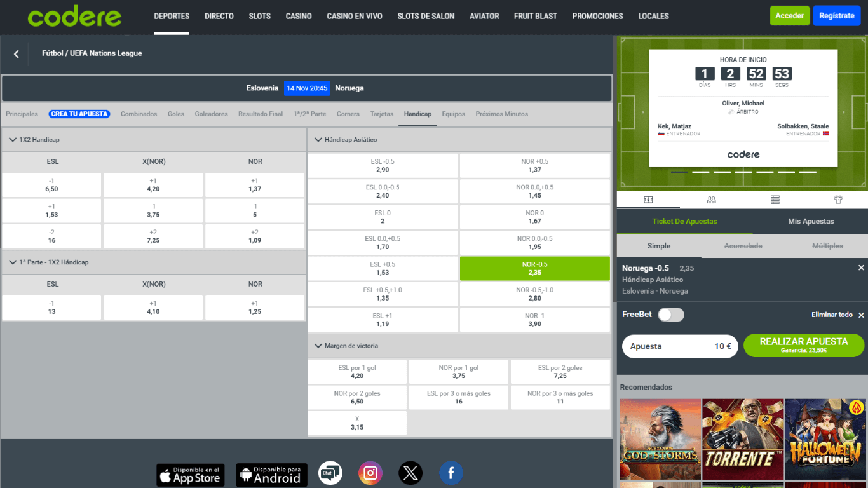Select ESL por 1 gol 4,20
The width and height of the screenshot is (868, 488).
click(x=357, y=372)
